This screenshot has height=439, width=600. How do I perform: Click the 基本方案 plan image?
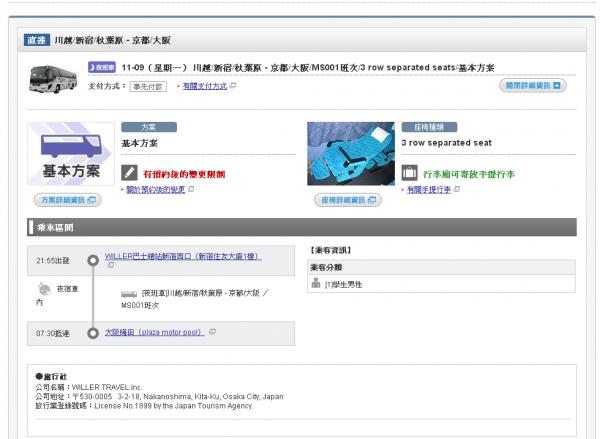point(71,154)
